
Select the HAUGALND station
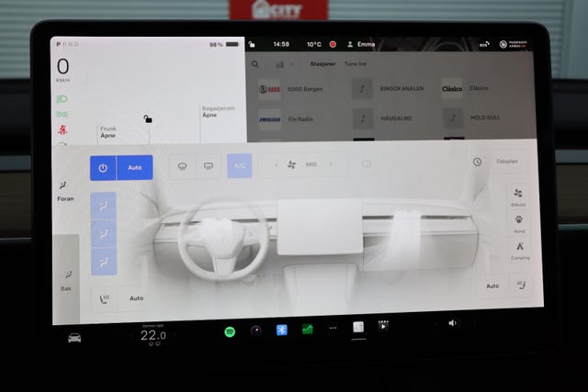click(x=382, y=118)
